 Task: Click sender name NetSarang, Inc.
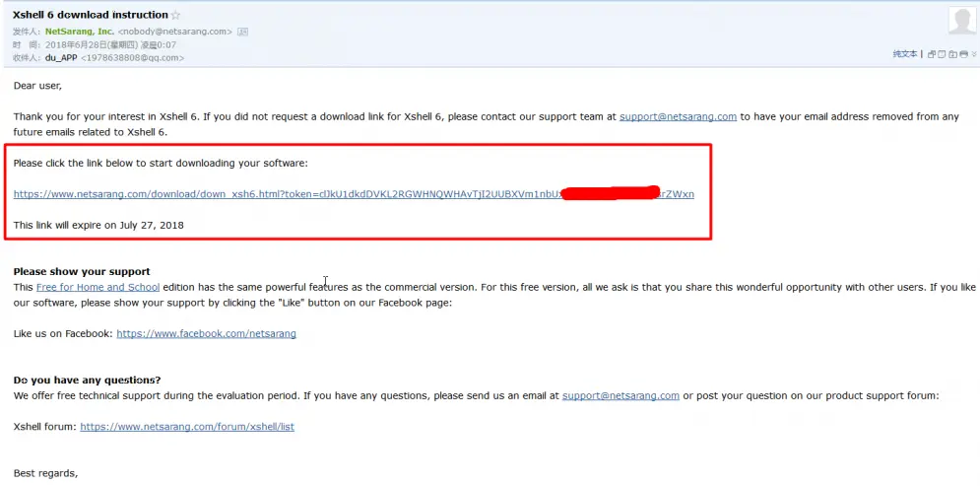80,32
